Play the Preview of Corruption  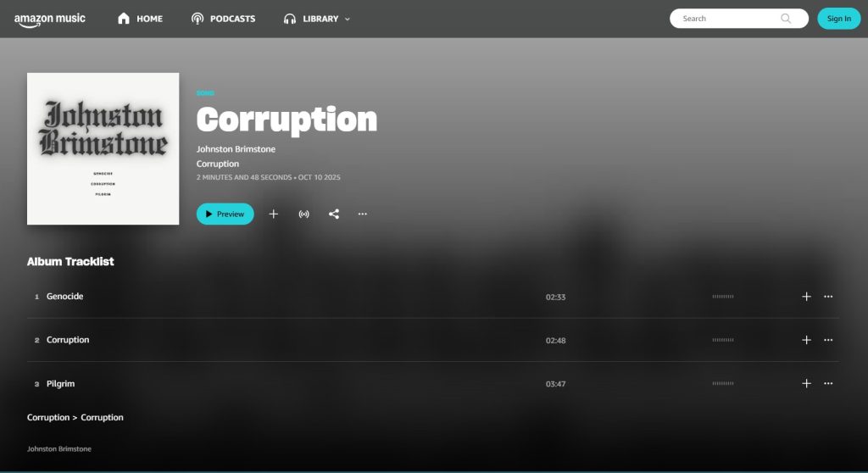pyautogui.click(x=225, y=214)
